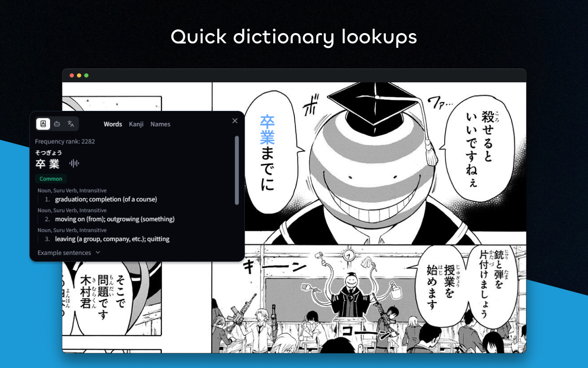Viewport: 588px width, 368px height.
Task: Click the 'Quick dictionary lookups' heading
Action: click(x=294, y=37)
